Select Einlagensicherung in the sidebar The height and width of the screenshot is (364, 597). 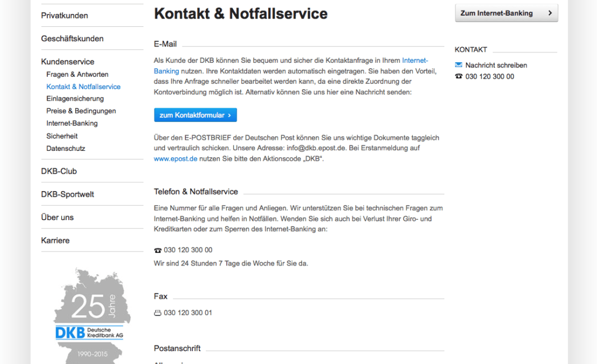tap(75, 98)
